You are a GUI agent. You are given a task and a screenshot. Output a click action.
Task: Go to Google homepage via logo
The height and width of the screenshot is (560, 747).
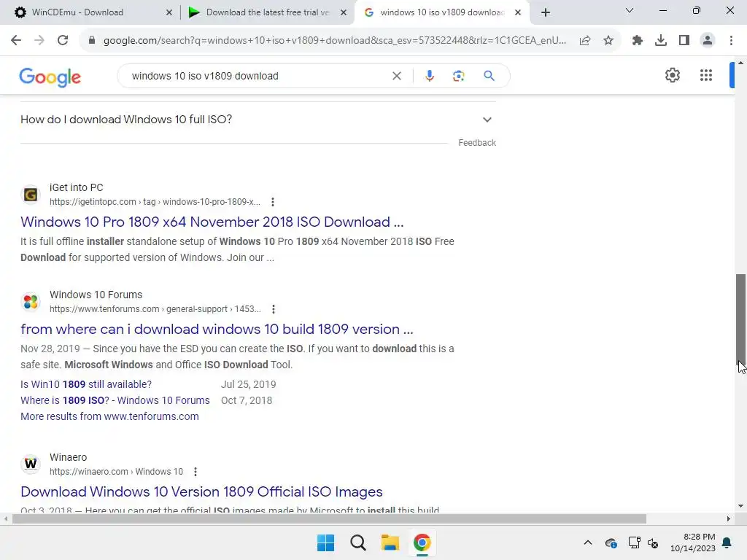(50, 77)
